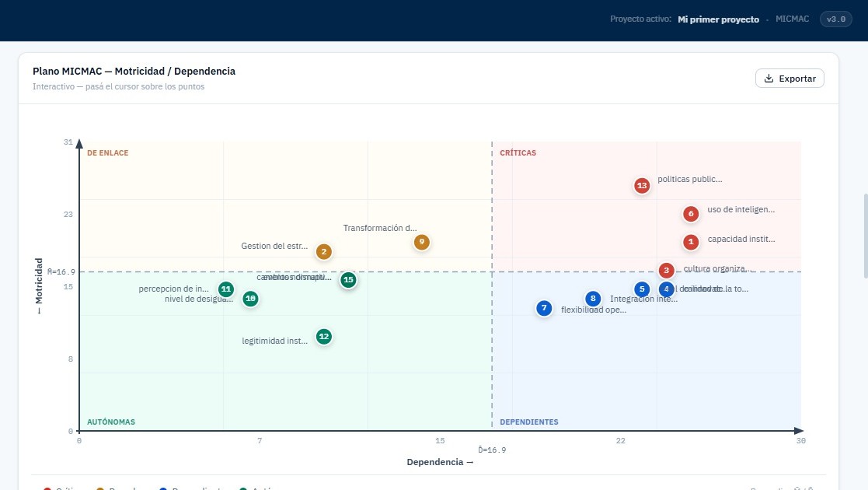The image size is (868, 490).
Task: Click blue point 8 Integracion inte...
Action: (x=593, y=299)
